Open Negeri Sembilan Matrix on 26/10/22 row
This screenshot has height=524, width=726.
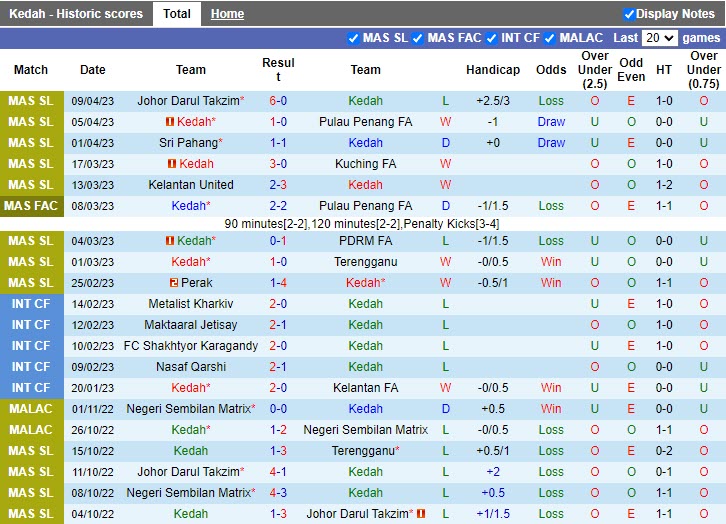365,430
